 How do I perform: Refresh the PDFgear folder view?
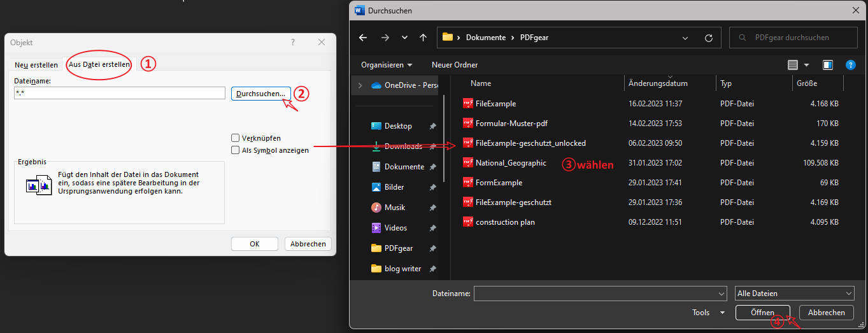708,38
